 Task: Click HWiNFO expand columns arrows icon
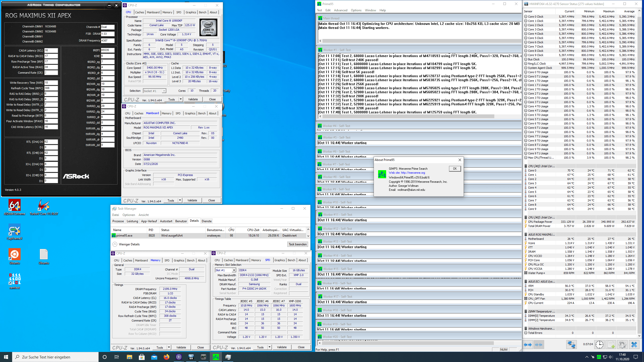tap(528, 345)
